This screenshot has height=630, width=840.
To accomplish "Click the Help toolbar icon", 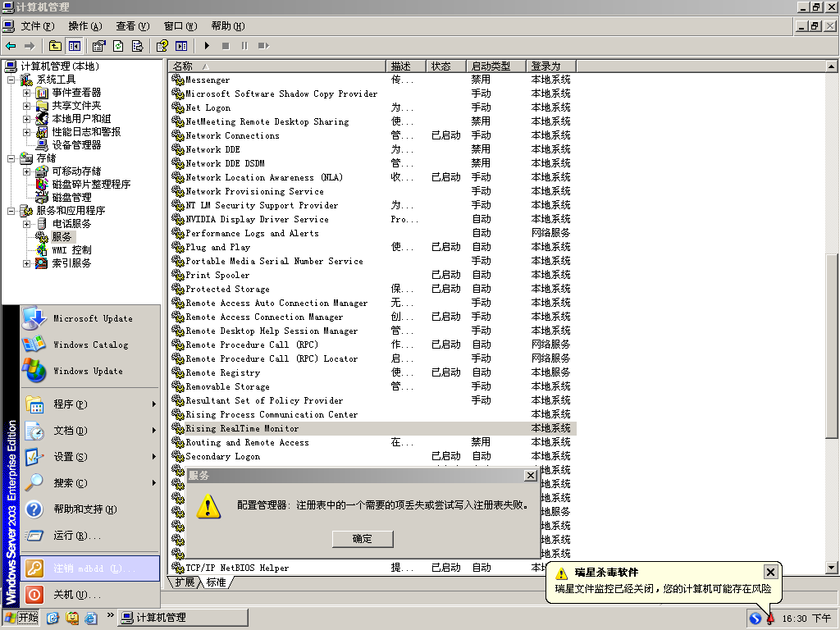I will (x=162, y=46).
